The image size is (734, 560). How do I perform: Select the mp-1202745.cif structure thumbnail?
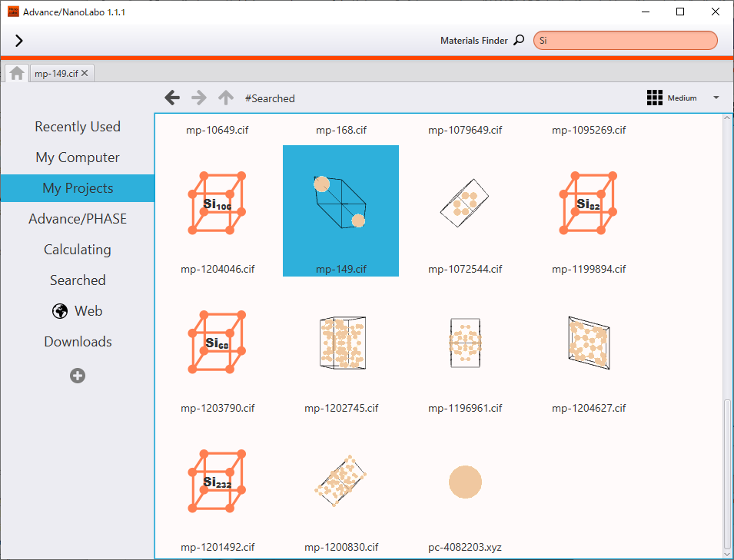click(342, 343)
